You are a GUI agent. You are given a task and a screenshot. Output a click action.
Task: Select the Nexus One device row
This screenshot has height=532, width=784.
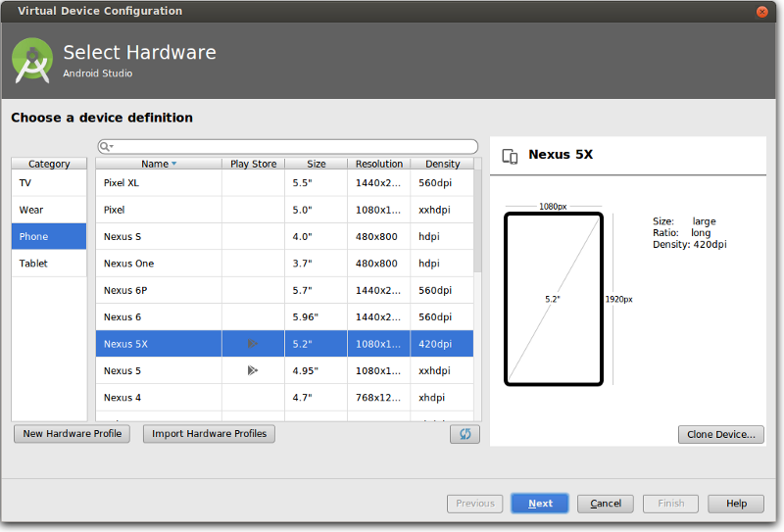pyautogui.click(x=284, y=264)
